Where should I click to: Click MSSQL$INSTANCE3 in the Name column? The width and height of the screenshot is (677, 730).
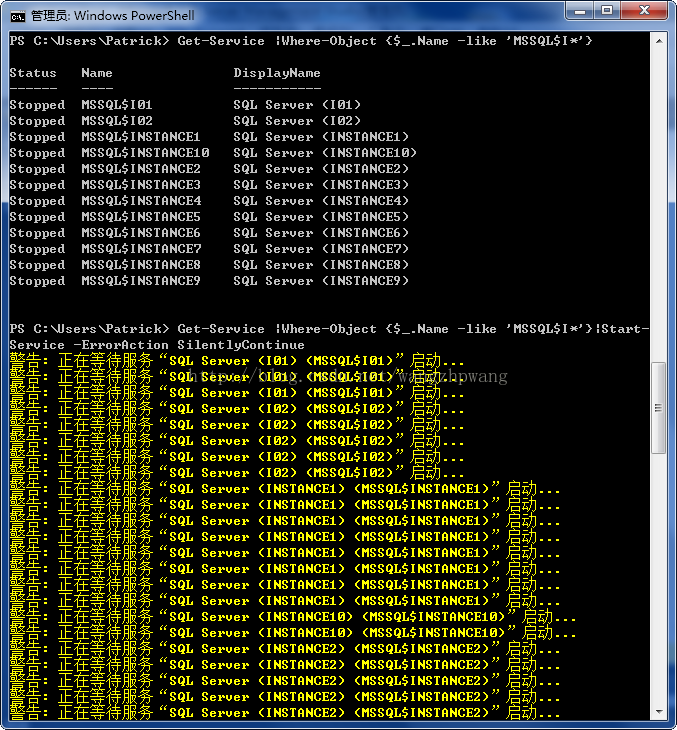(141, 185)
